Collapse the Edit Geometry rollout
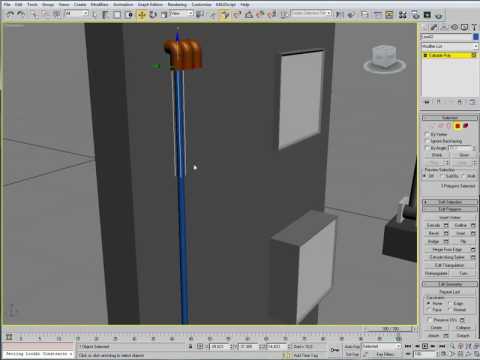This screenshot has width=480, height=360. 450,284
